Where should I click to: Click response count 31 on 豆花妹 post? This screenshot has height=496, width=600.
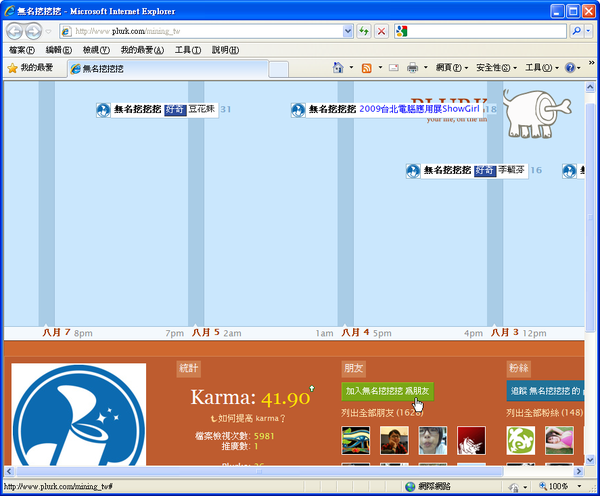[226, 109]
